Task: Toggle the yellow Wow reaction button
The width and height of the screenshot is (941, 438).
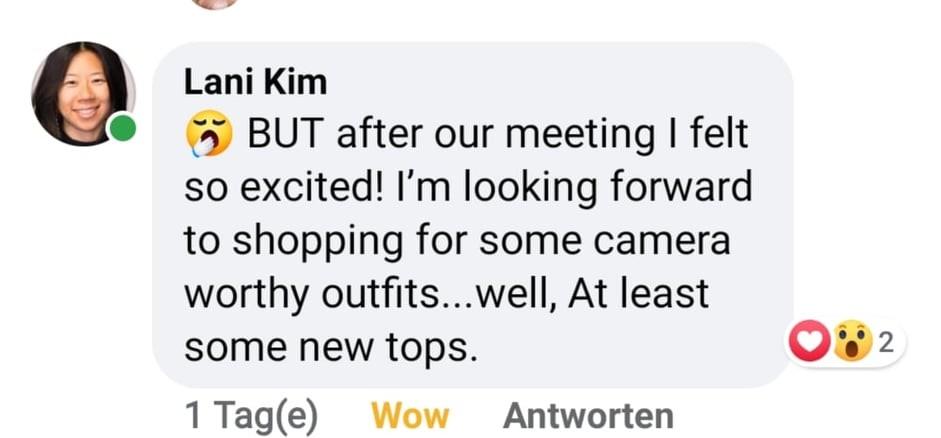Action: point(410,416)
